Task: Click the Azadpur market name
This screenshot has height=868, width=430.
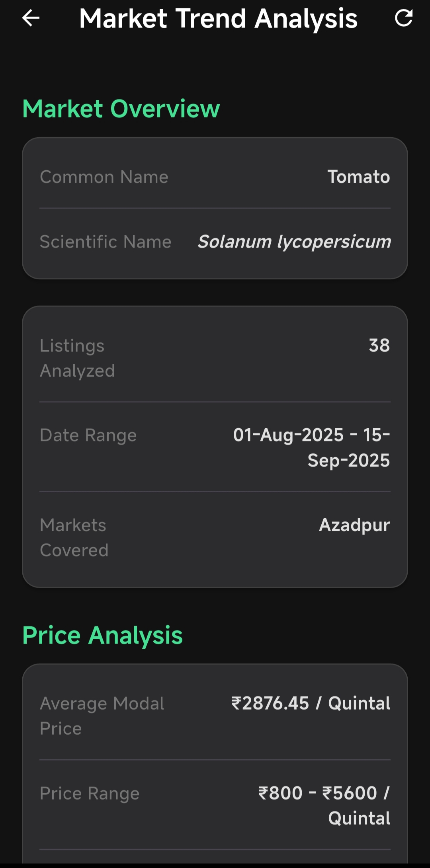Action: [354, 525]
